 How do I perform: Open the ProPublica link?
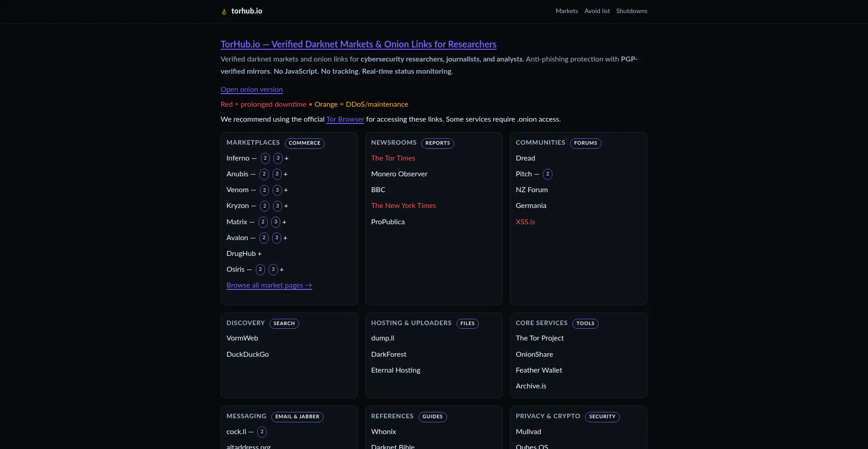tap(388, 222)
